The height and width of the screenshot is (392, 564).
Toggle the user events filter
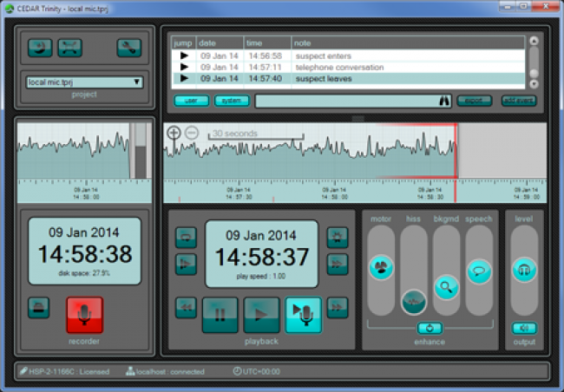point(191,101)
